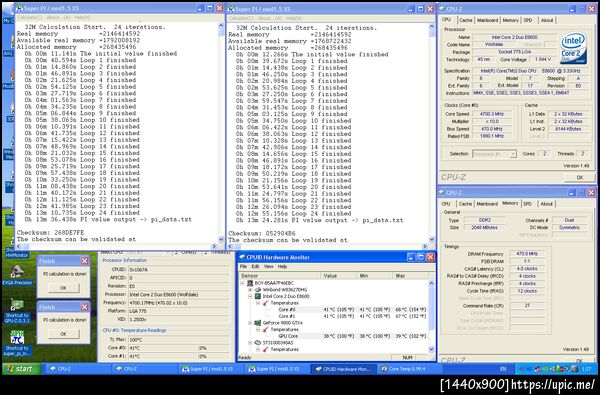
Task: Click OK button in top CPU-Z window
Action: pyautogui.click(x=579, y=177)
